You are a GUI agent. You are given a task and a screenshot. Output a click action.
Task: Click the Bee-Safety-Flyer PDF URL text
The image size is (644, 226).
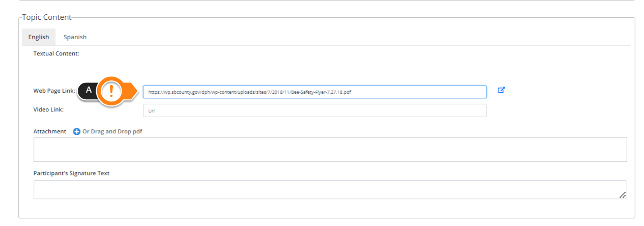pyautogui.click(x=250, y=92)
